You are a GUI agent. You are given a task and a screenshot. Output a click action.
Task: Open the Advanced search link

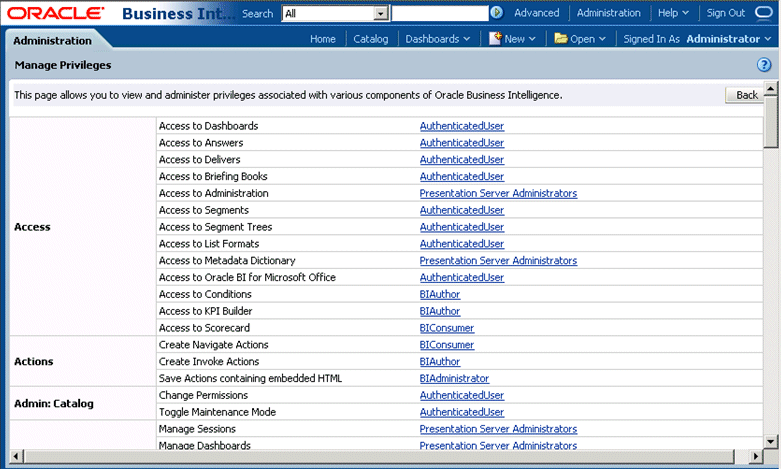pyautogui.click(x=536, y=13)
